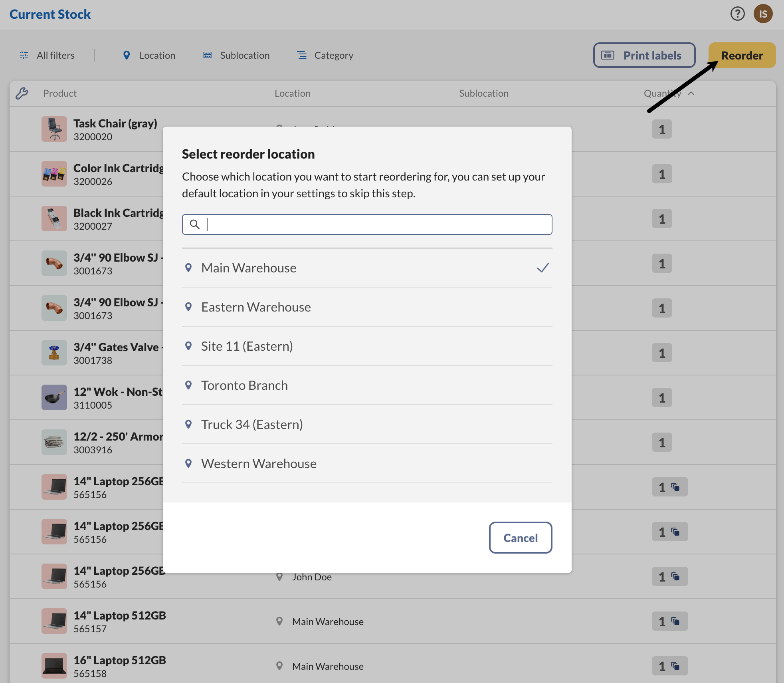Viewport: 784px width, 683px height.
Task: Click the pin icon next to Western Warehouse
Action: pos(188,463)
